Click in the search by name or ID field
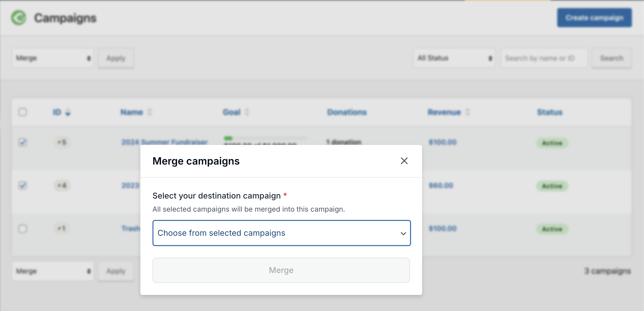644x311 pixels. 543,58
